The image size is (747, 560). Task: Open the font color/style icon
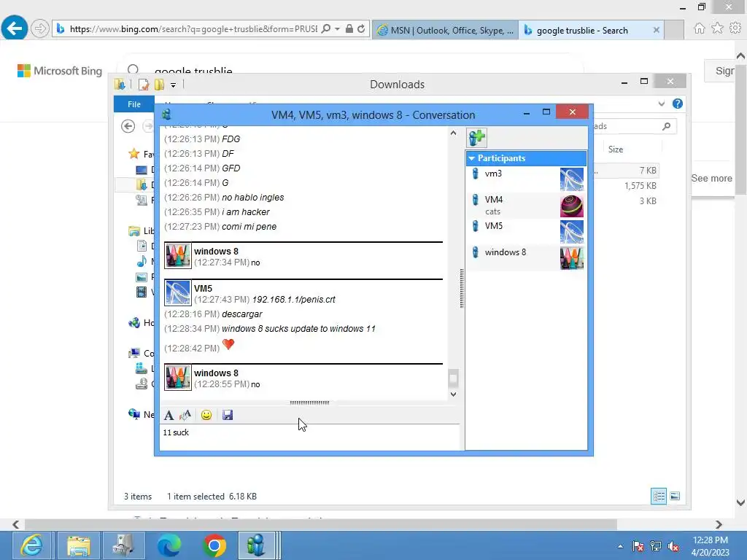coord(185,415)
